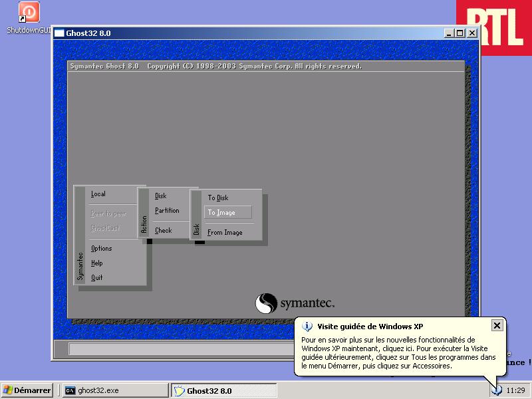Maximize the Ghost32 8.0 window
The height and width of the screenshot is (399, 532).
(460, 33)
